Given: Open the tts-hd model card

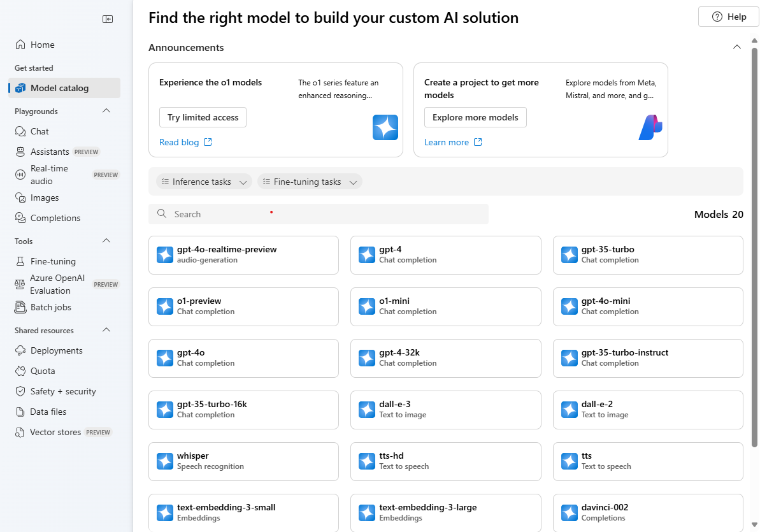Looking at the screenshot, I should 446,461.
